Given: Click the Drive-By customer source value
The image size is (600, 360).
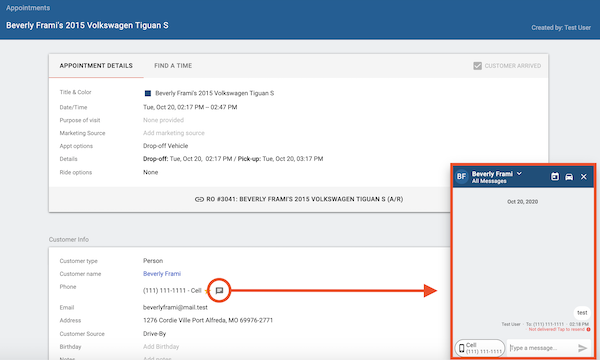Looking at the screenshot, I should [x=155, y=334].
